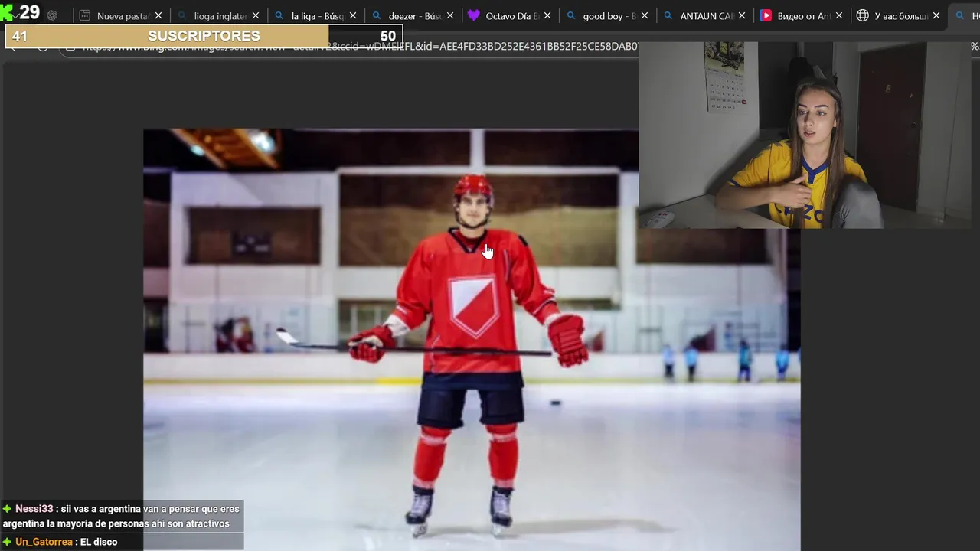
Task: Click the hockey player image
Action: [472, 340]
